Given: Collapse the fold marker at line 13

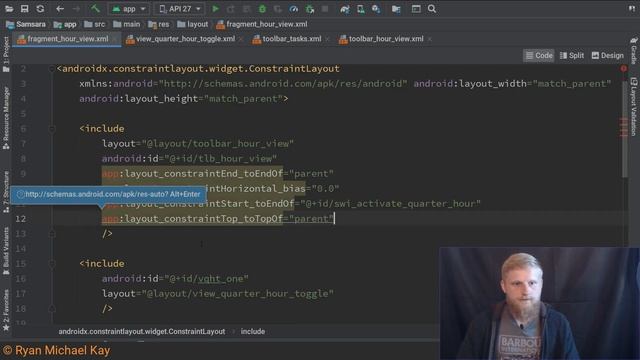Looking at the screenshot, I should 52,234.
